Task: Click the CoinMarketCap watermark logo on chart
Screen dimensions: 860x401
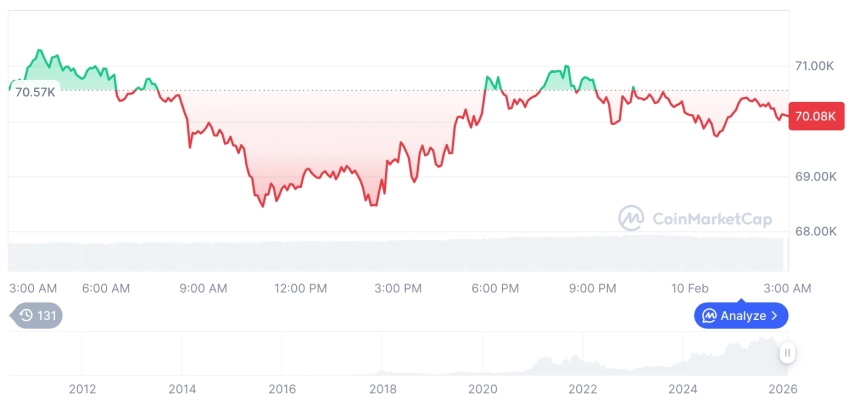Action: point(631,217)
